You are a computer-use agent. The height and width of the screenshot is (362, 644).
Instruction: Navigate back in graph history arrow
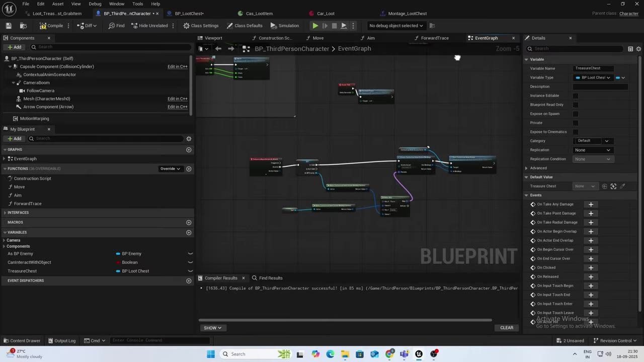point(218,49)
